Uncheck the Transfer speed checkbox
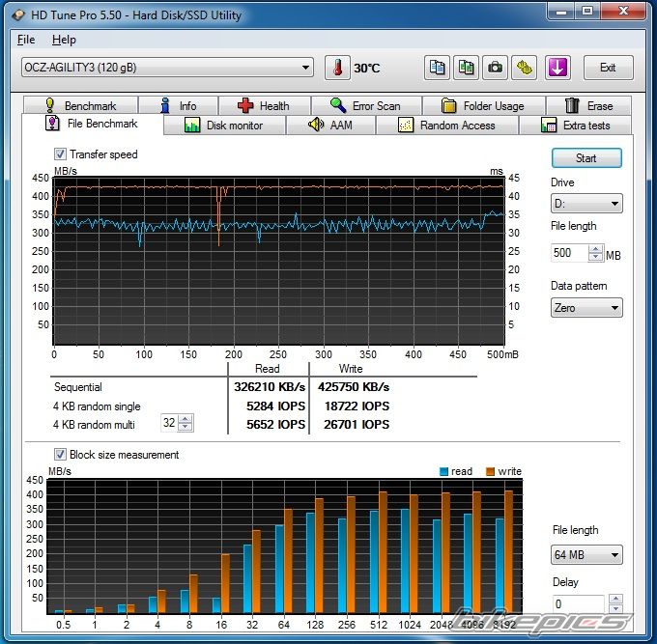 pyautogui.click(x=61, y=154)
